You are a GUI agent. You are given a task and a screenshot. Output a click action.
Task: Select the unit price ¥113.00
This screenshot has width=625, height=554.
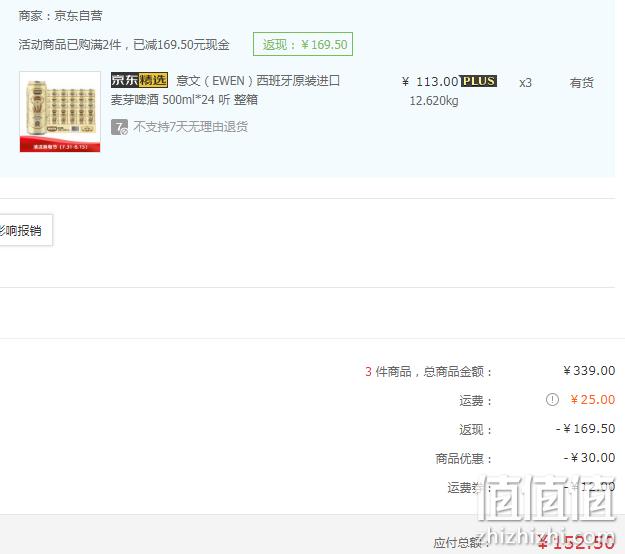(430, 82)
